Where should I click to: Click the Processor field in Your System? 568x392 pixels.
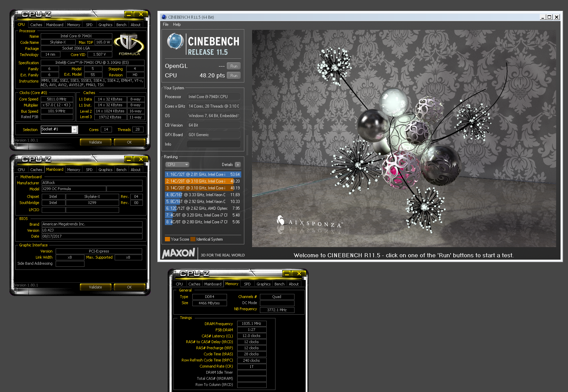click(x=214, y=97)
